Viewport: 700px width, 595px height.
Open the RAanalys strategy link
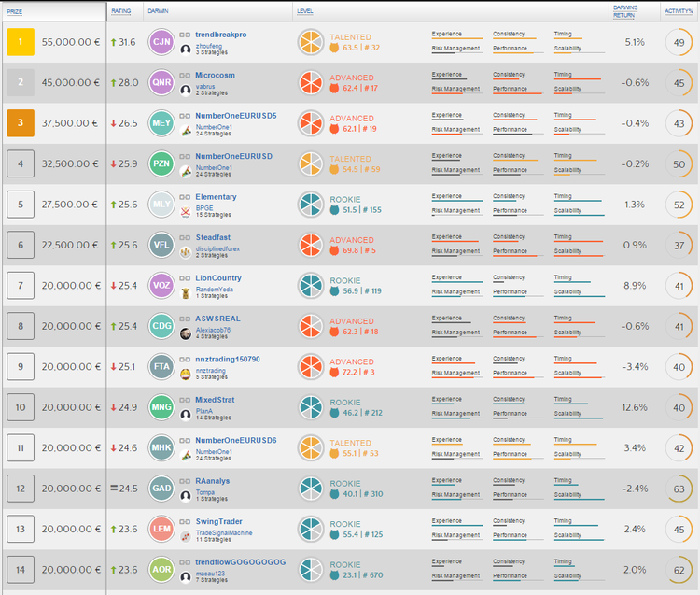[213, 481]
